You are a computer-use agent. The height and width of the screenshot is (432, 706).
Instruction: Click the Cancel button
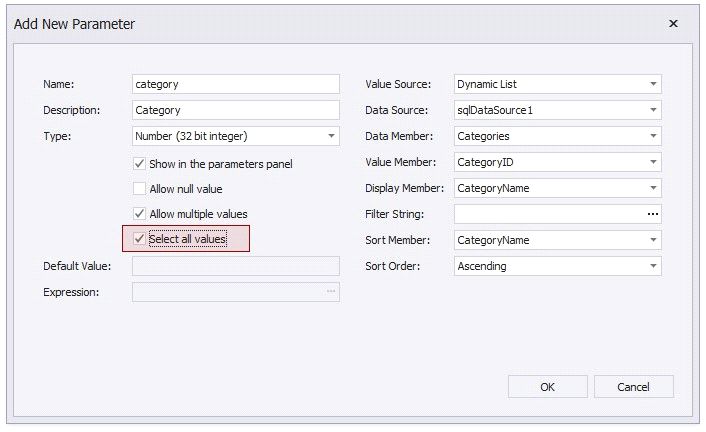coord(633,387)
